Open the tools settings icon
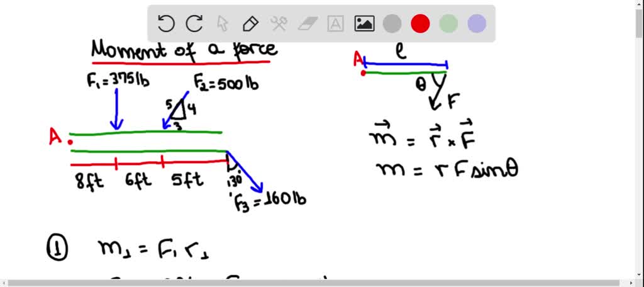 (279, 24)
